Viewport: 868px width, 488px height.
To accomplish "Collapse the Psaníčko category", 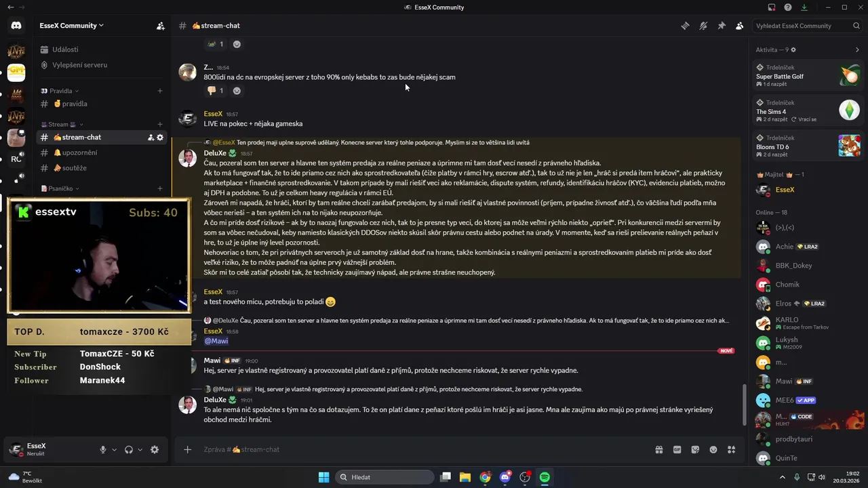I will tap(60, 188).
